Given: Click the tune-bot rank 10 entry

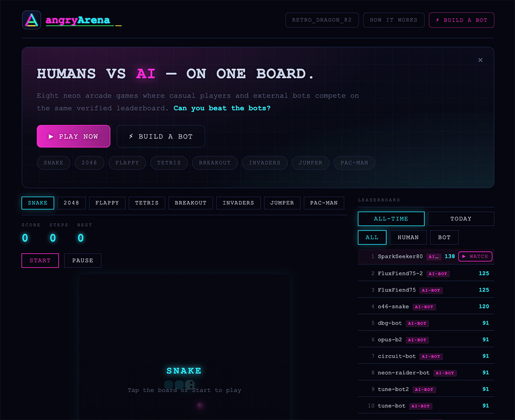Looking at the screenshot, I should coord(426,406).
